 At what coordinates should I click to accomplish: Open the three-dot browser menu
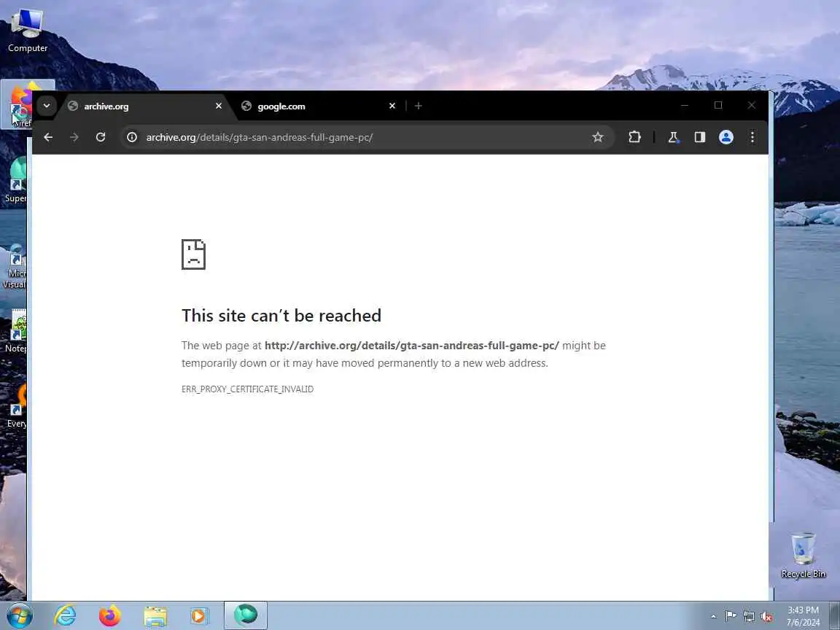[x=752, y=137]
